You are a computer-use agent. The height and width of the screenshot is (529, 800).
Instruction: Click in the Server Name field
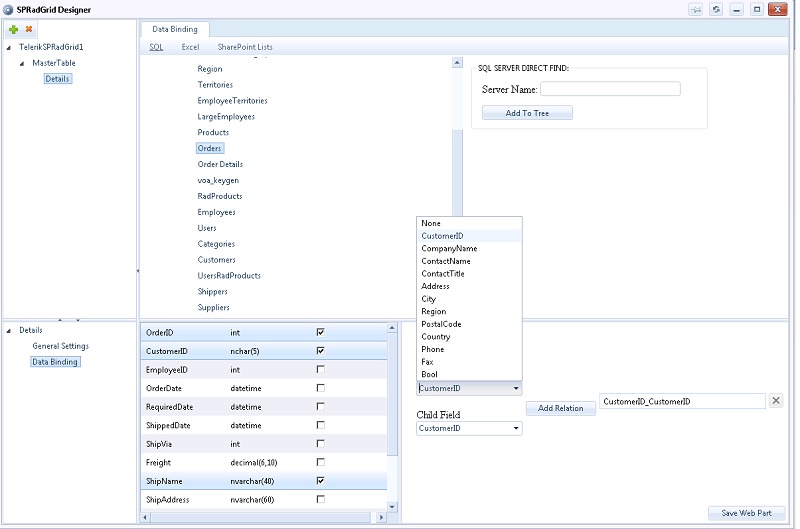click(610, 89)
